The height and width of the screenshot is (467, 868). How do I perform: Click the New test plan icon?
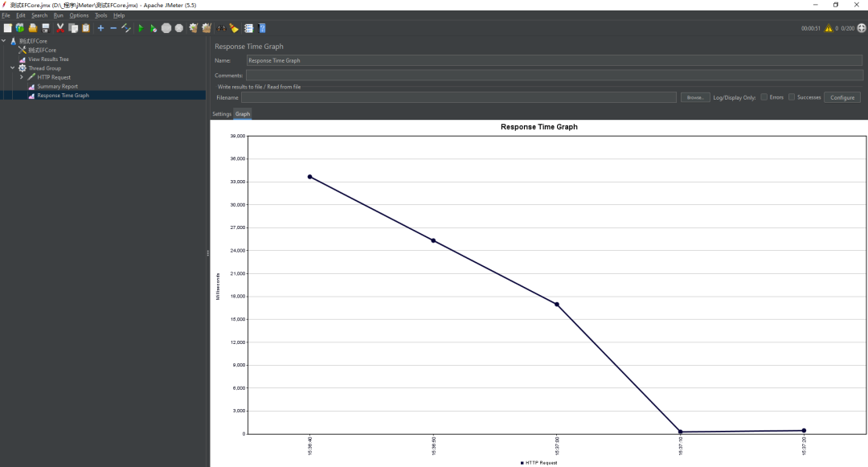point(8,28)
